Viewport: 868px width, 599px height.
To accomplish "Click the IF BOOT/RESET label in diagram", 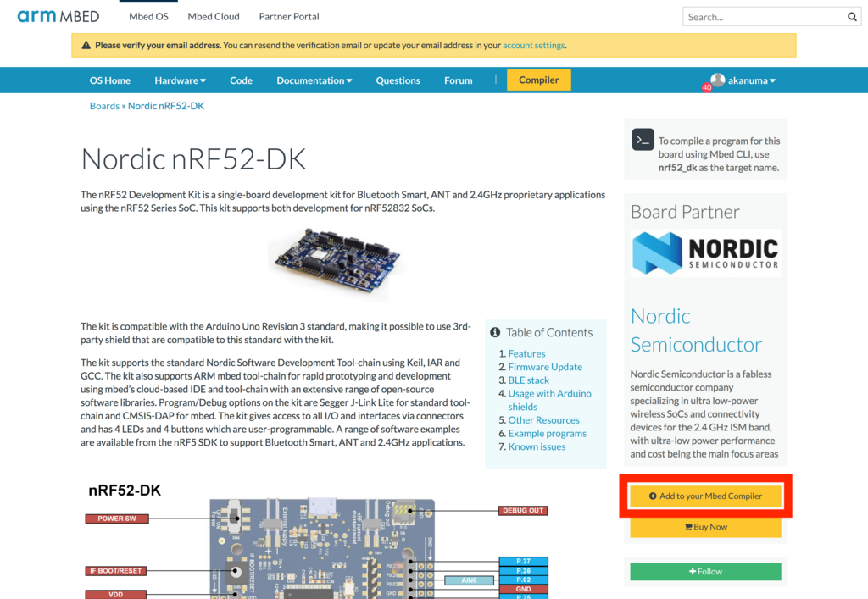I will click(115, 571).
